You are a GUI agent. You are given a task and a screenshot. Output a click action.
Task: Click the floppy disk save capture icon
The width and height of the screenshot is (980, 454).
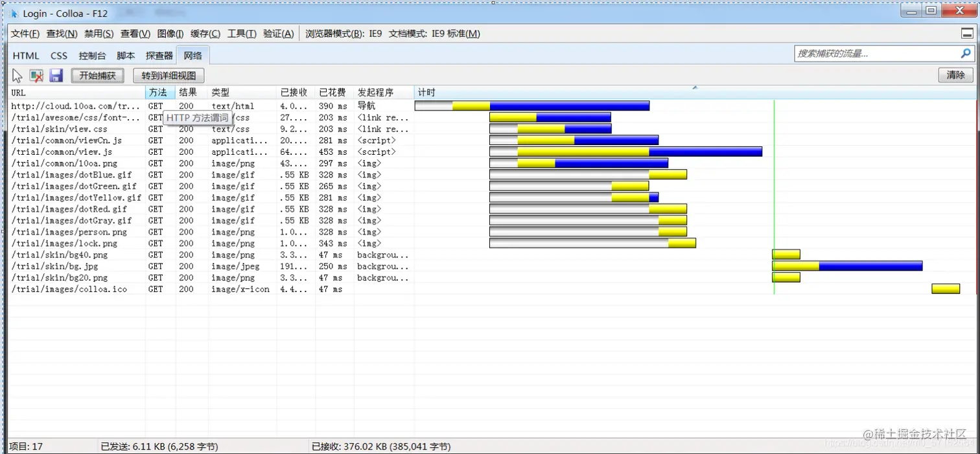56,75
